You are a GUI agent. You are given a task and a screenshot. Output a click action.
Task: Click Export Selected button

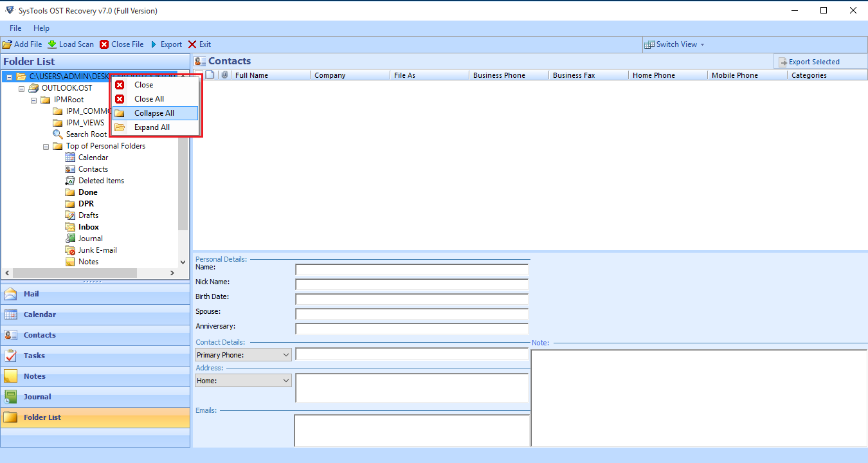coord(809,62)
